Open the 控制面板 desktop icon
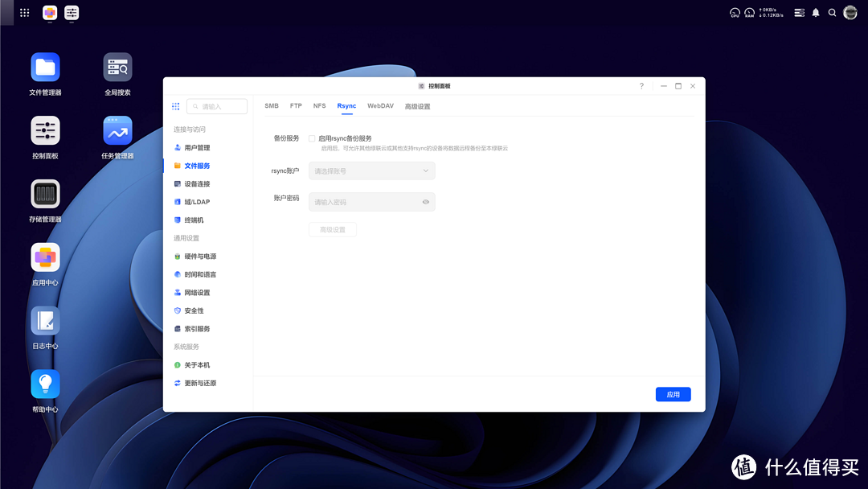868x489 pixels. (x=45, y=131)
